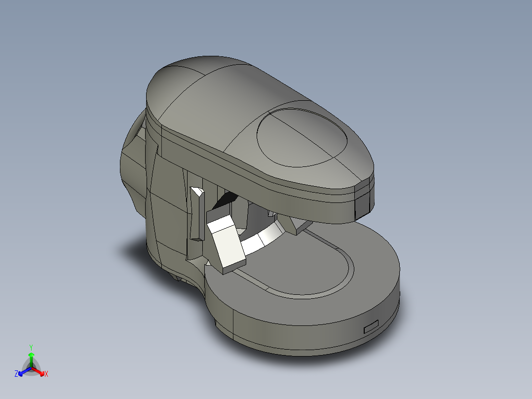Pick the tall white vertical wedge piece
The height and width of the screenshot is (399, 532).
[x=197, y=213]
